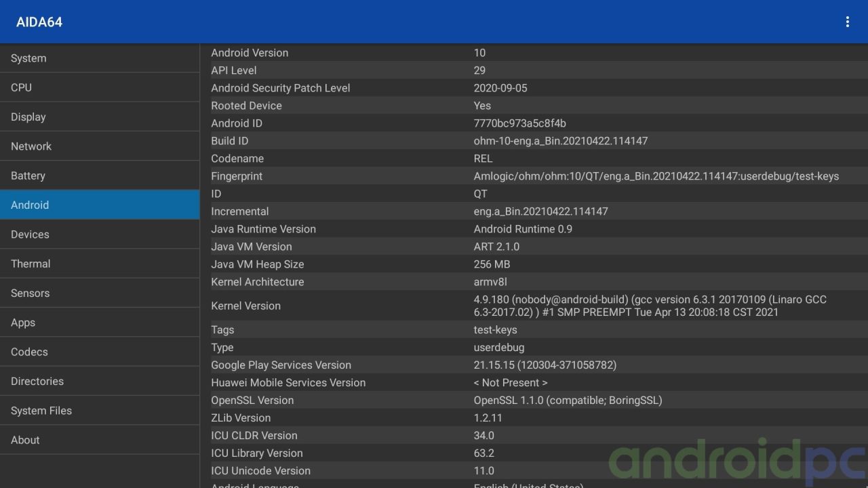Image resolution: width=868 pixels, height=488 pixels.
Task: Open the About section
Action: coord(100,440)
